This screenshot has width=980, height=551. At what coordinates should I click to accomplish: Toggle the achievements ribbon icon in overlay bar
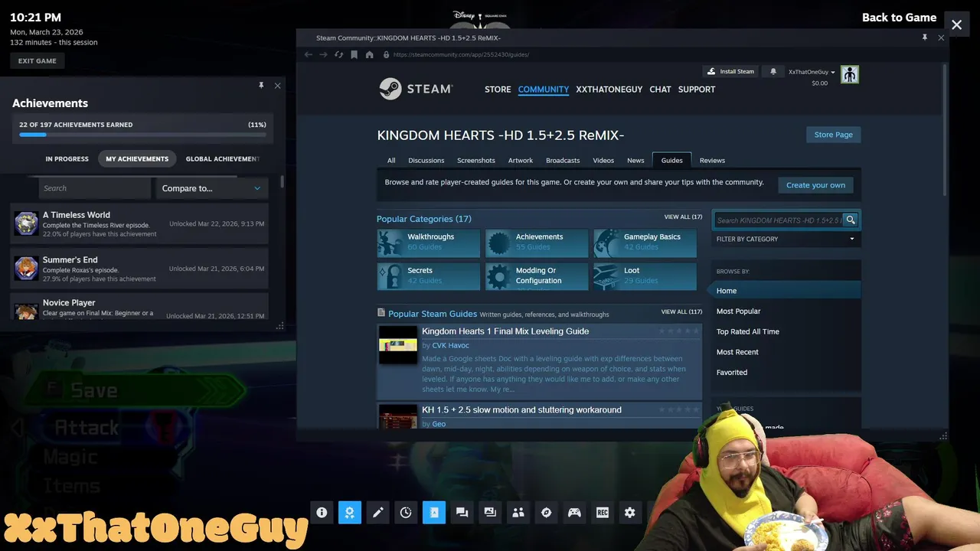[350, 513]
